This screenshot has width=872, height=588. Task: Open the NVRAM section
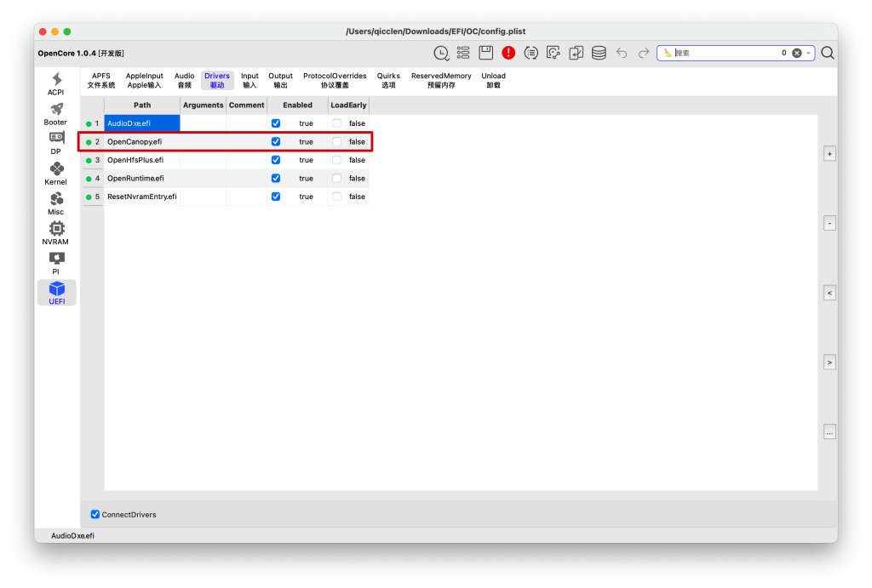(x=55, y=233)
